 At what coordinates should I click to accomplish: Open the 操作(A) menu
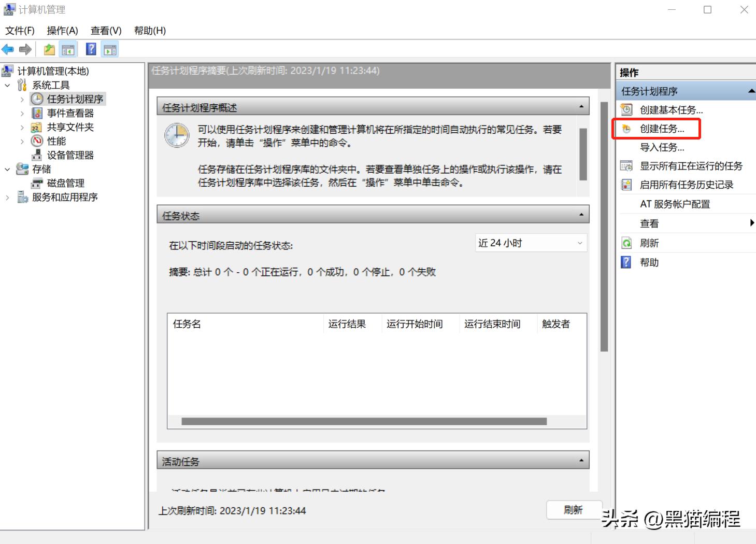pos(62,31)
